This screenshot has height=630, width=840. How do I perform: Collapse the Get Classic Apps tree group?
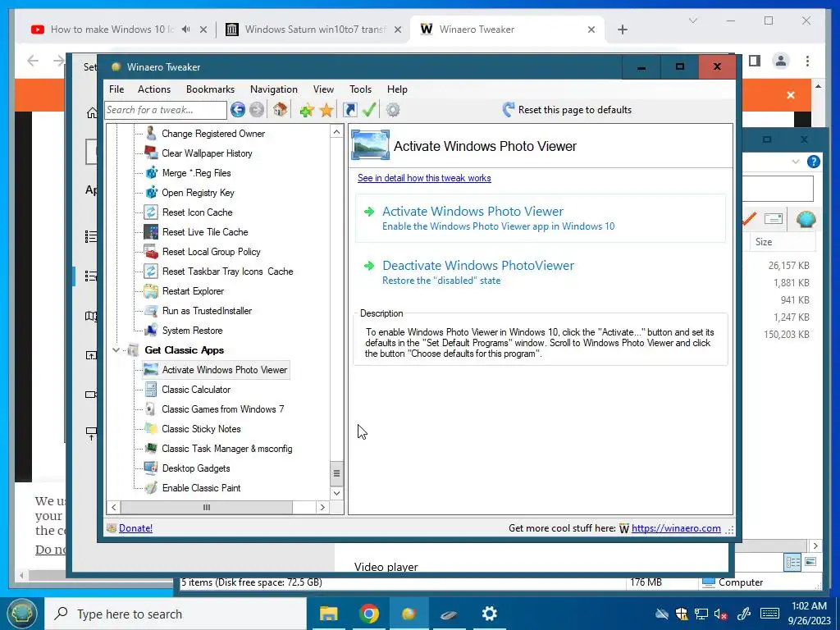[x=116, y=350]
